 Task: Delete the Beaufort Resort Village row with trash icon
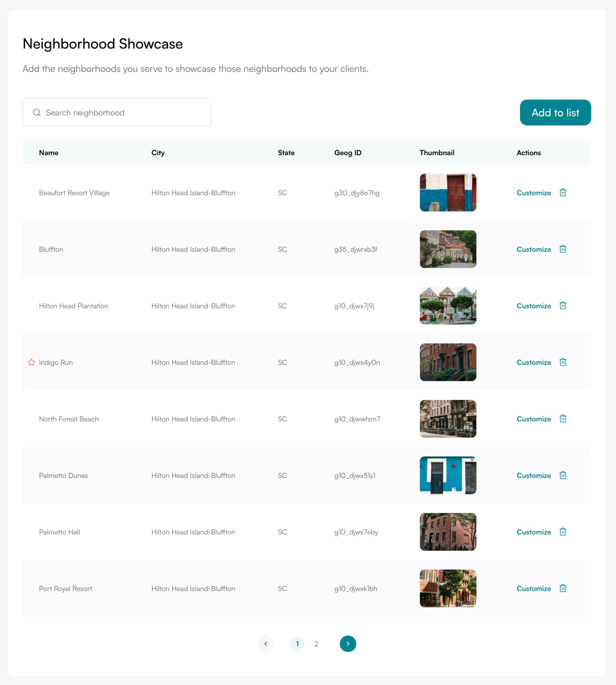[x=563, y=193]
